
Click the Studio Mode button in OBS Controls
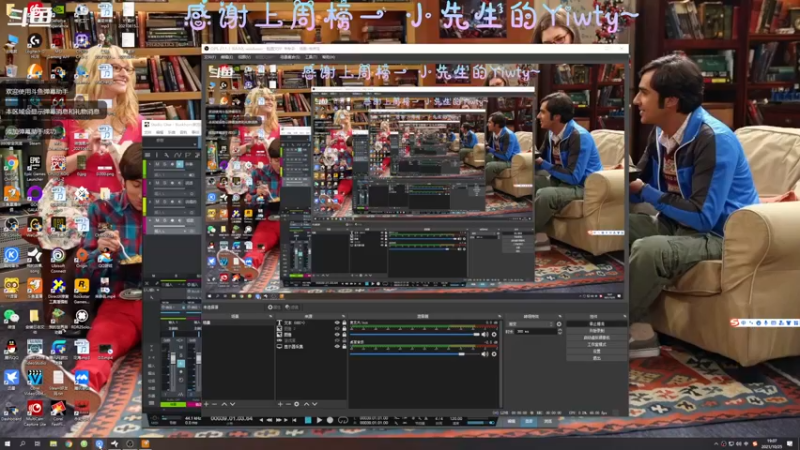(x=596, y=344)
